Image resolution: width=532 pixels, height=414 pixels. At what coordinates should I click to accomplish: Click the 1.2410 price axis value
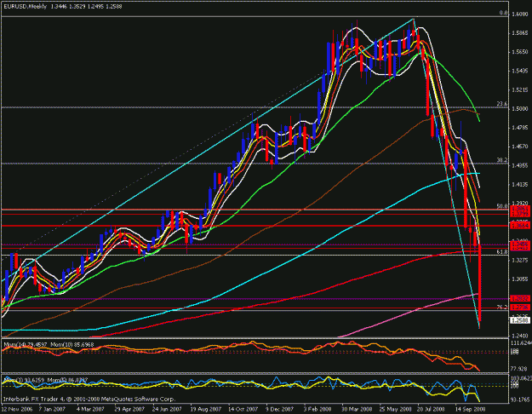click(520, 336)
